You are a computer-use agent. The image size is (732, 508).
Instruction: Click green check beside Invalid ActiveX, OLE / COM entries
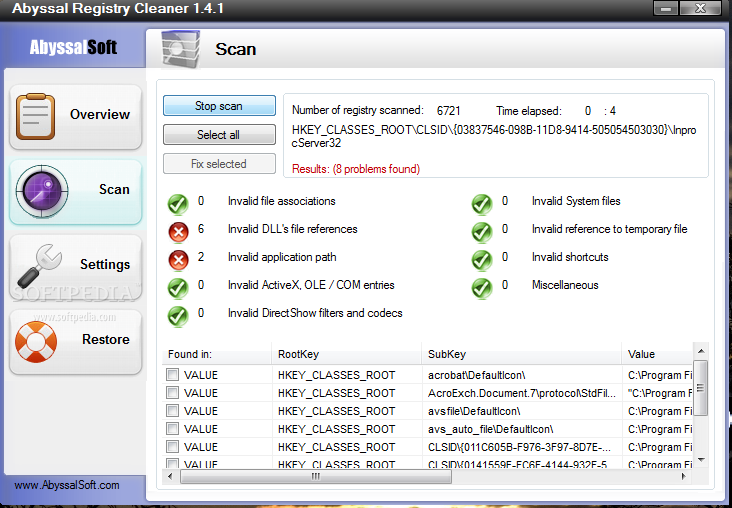(178, 288)
